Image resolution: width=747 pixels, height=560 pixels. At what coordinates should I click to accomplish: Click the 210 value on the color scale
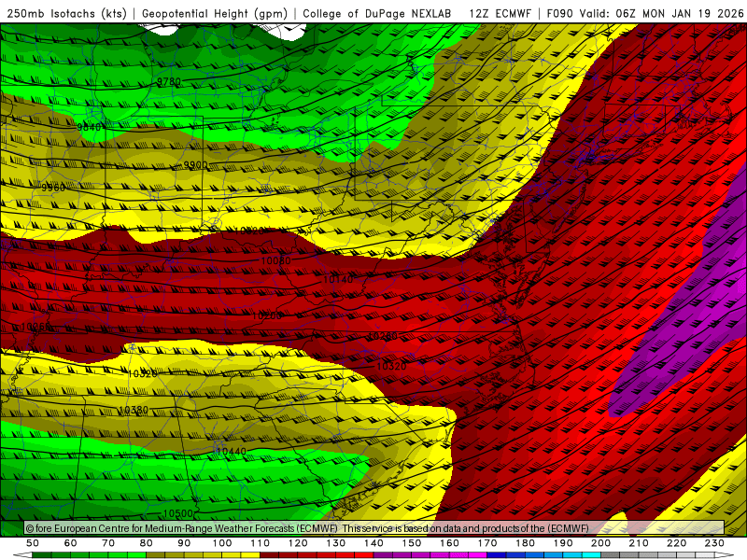[x=639, y=543]
